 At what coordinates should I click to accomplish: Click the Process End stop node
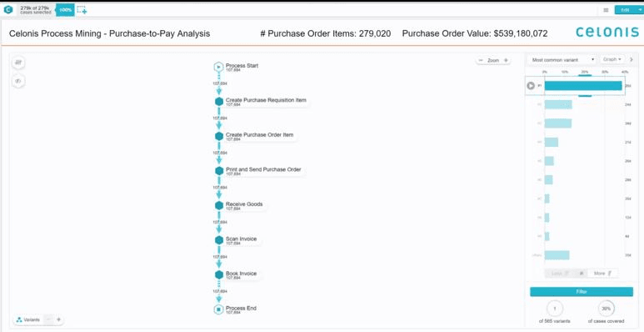pyautogui.click(x=218, y=309)
